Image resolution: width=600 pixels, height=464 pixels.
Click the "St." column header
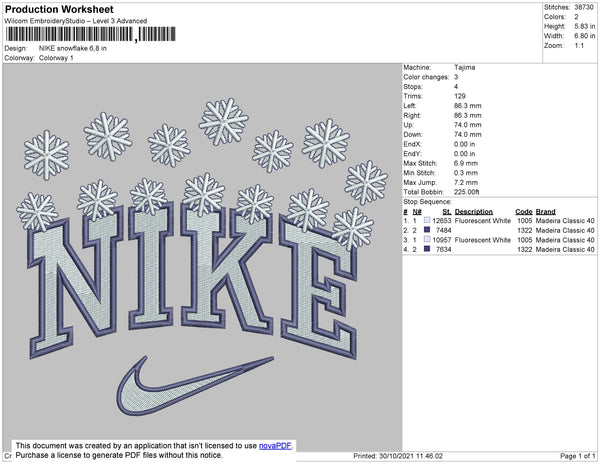click(x=447, y=212)
